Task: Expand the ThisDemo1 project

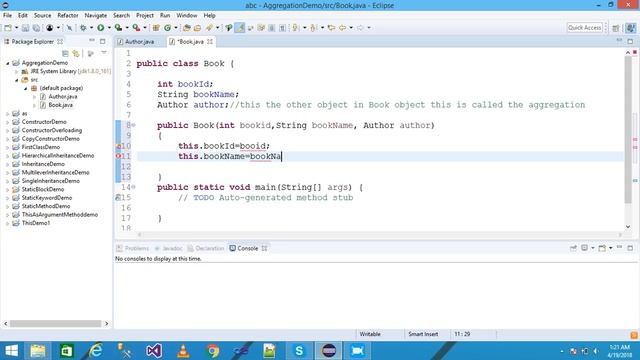Action: tap(7, 223)
